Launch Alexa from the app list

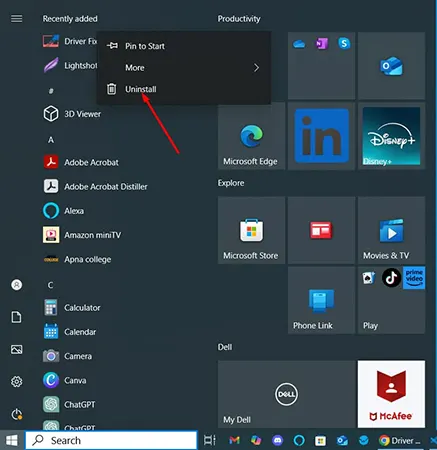[x=63, y=211]
